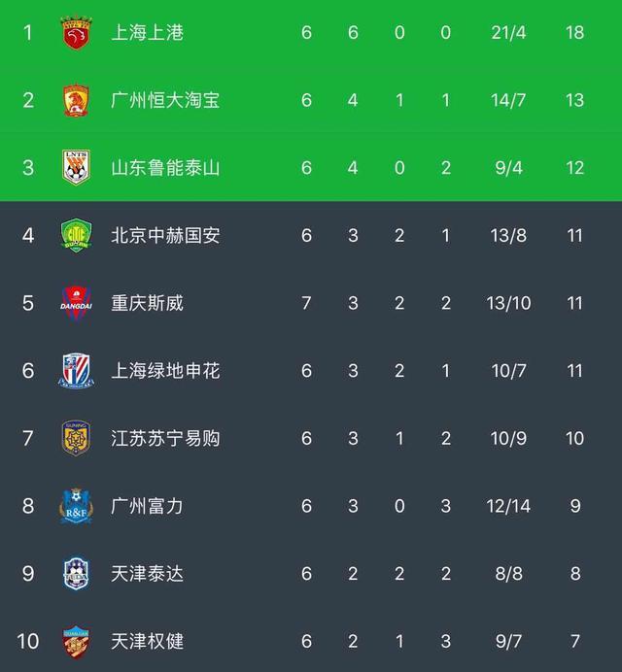Tap the Guangzhou R&F crest

[x=75, y=506]
